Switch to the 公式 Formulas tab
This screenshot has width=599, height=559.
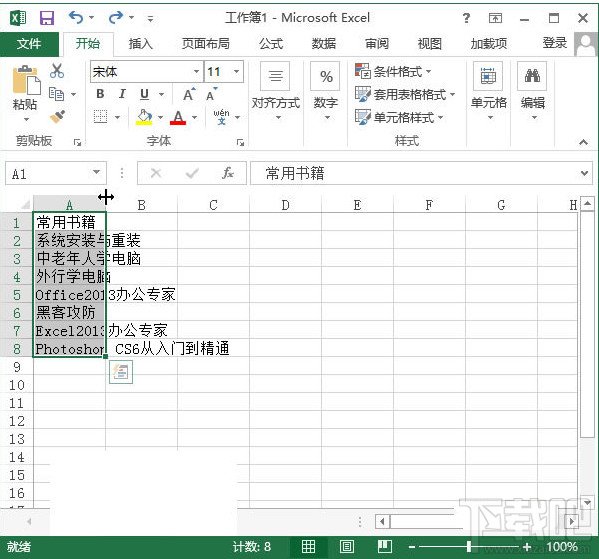tap(271, 44)
